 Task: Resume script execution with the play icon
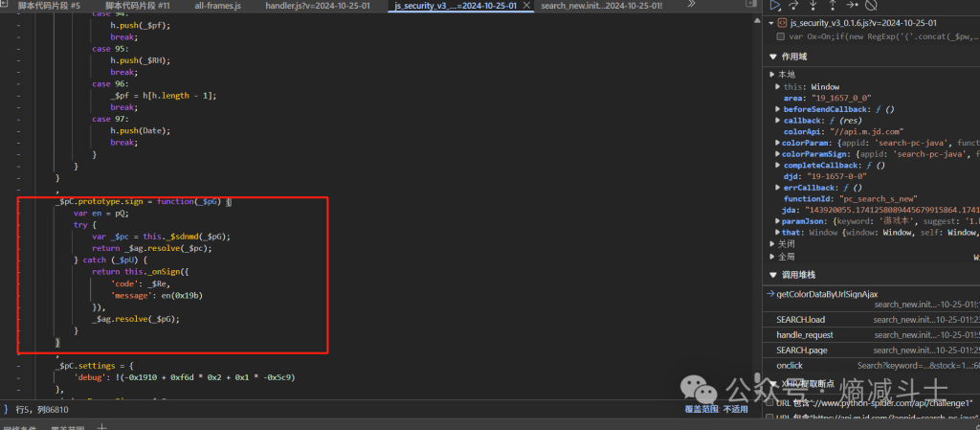(x=774, y=6)
